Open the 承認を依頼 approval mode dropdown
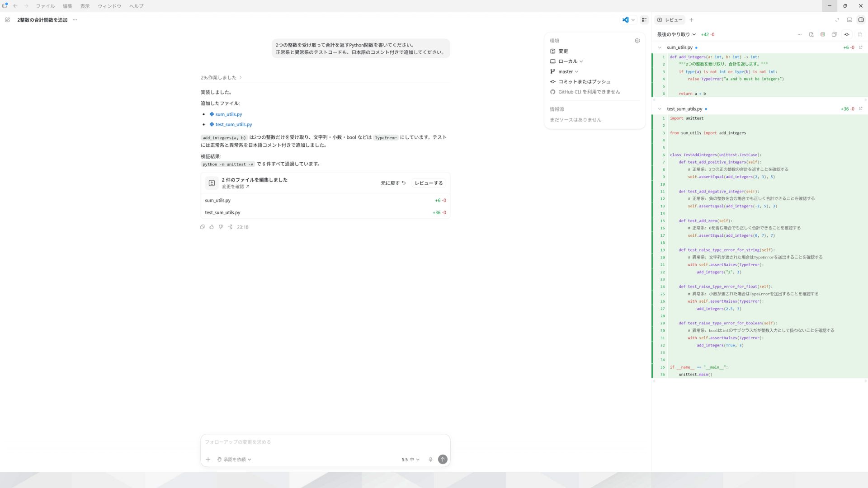 [x=234, y=460]
